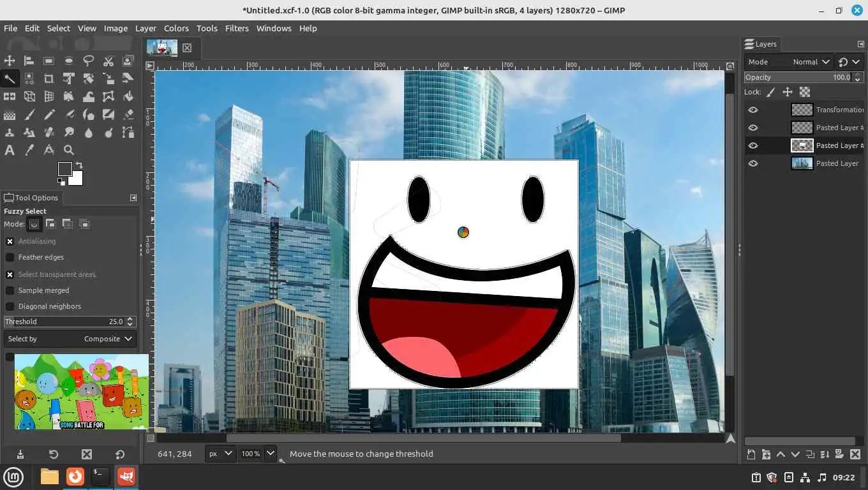Click the lower layer arrow icon

tap(795, 454)
